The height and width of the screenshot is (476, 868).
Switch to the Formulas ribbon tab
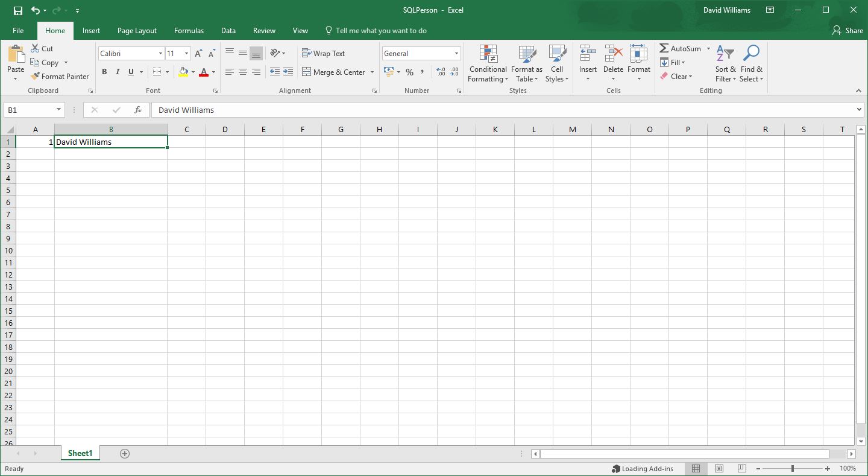point(189,31)
